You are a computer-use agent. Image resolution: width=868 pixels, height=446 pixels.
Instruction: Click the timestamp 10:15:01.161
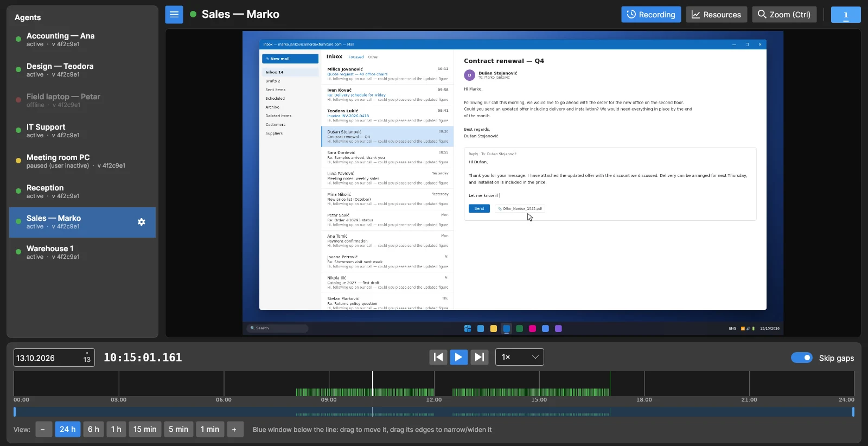pyautogui.click(x=143, y=358)
